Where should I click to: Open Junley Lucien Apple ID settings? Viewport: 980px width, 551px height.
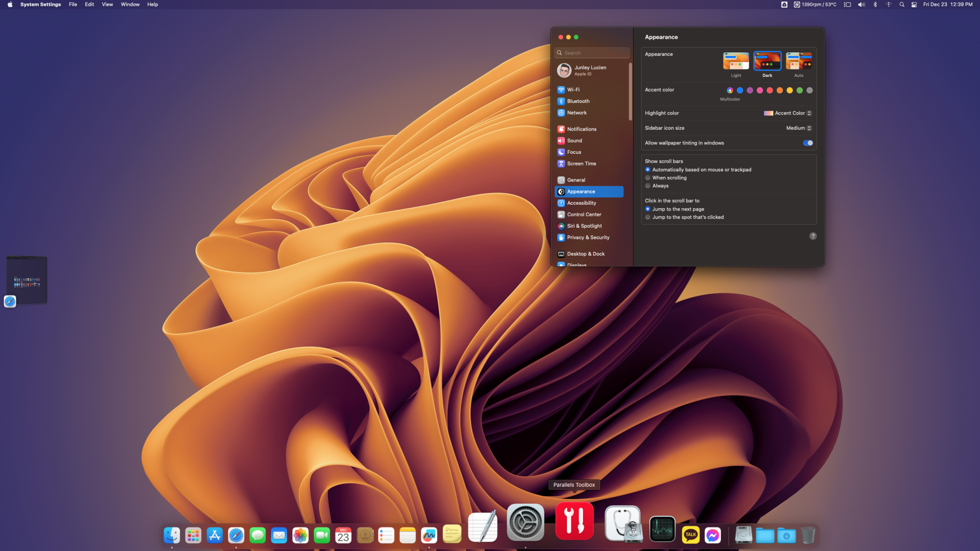(x=590, y=71)
